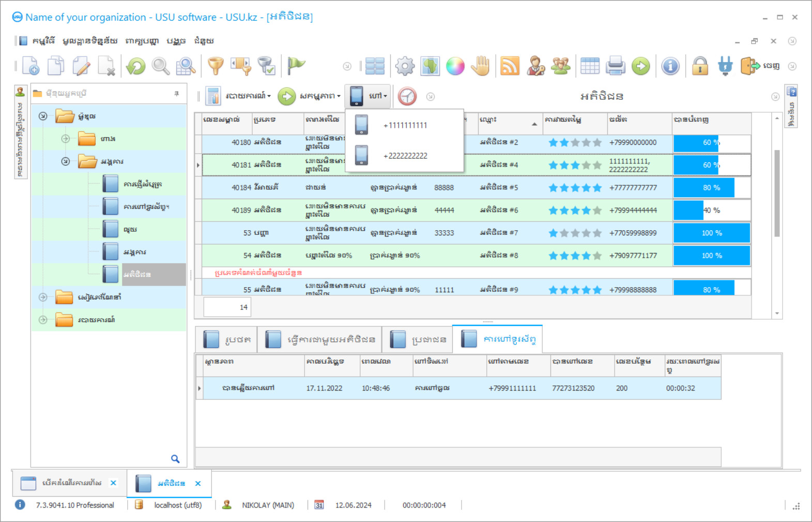
Task: Click the copy record icon
Action: click(56, 66)
